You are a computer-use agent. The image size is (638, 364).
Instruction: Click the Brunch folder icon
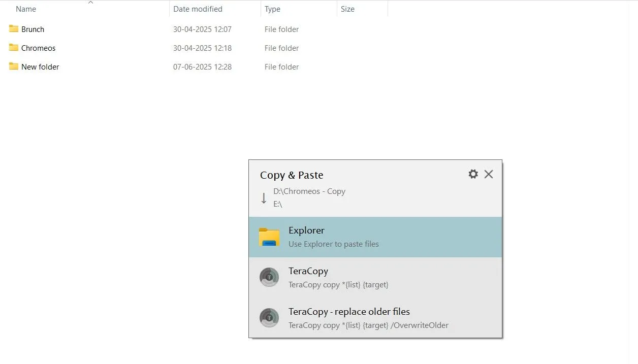tap(14, 29)
